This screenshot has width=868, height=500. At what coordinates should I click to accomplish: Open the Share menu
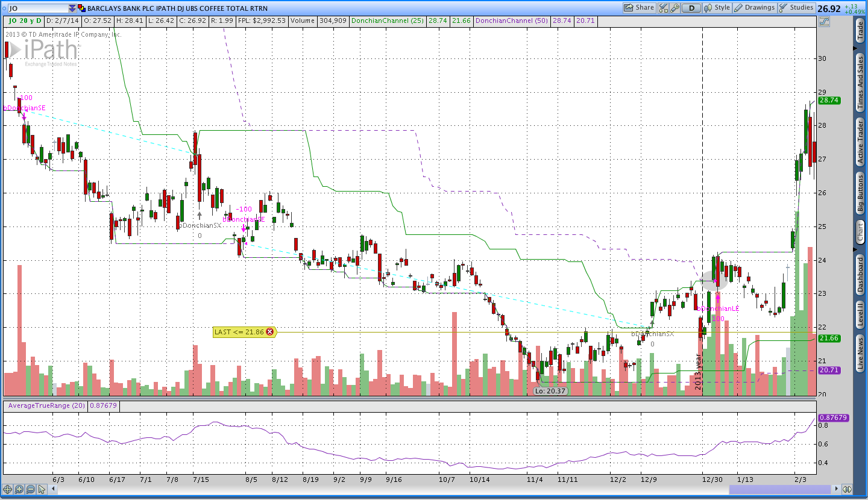point(639,8)
